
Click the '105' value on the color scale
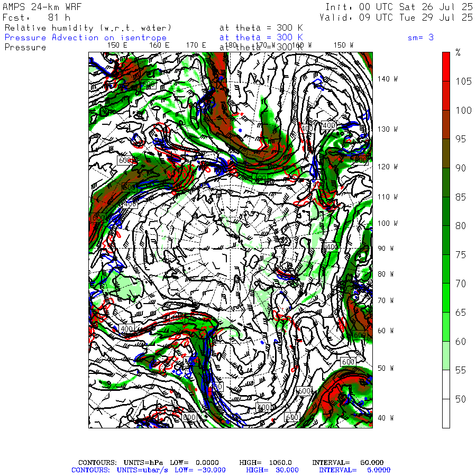click(x=463, y=81)
